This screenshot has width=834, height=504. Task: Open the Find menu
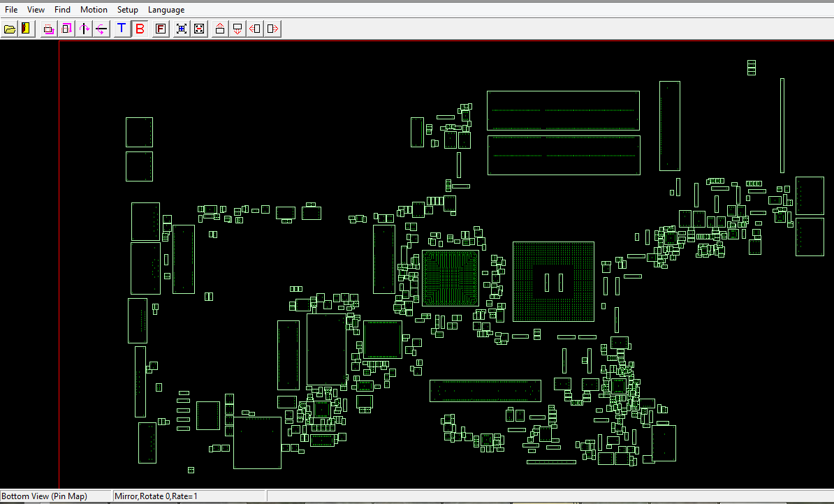pos(62,10)
